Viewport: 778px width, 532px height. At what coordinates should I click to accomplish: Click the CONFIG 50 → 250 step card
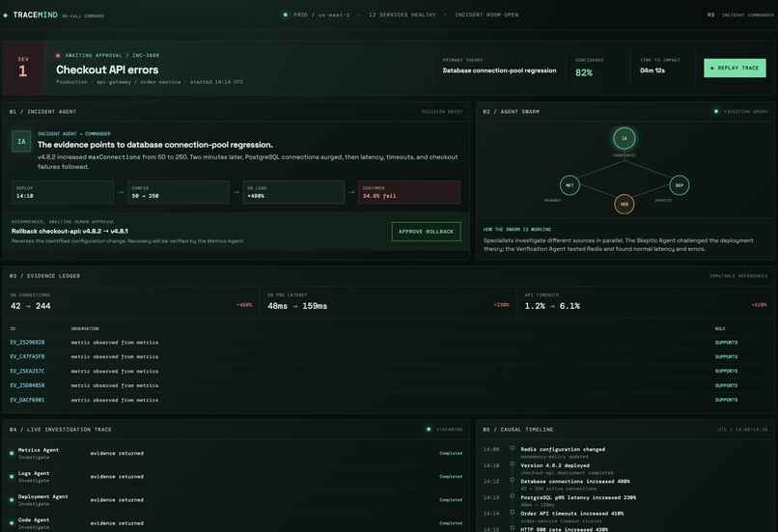click(x=179, y=192)
